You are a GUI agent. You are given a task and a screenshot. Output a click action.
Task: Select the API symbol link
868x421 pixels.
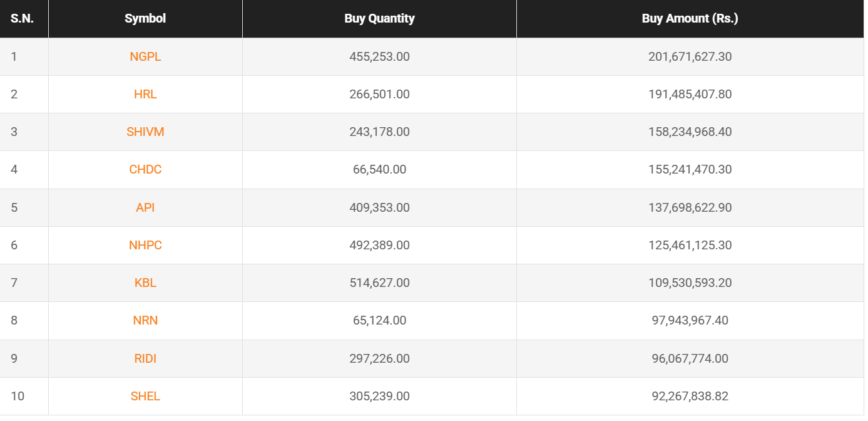click(x=145, y=207)
